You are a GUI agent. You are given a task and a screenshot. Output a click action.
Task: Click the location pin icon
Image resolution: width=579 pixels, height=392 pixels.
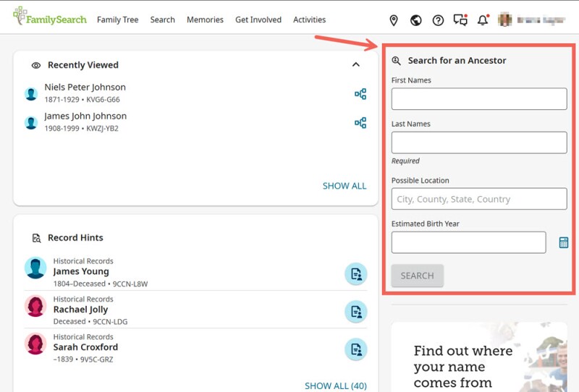(394, 20)
